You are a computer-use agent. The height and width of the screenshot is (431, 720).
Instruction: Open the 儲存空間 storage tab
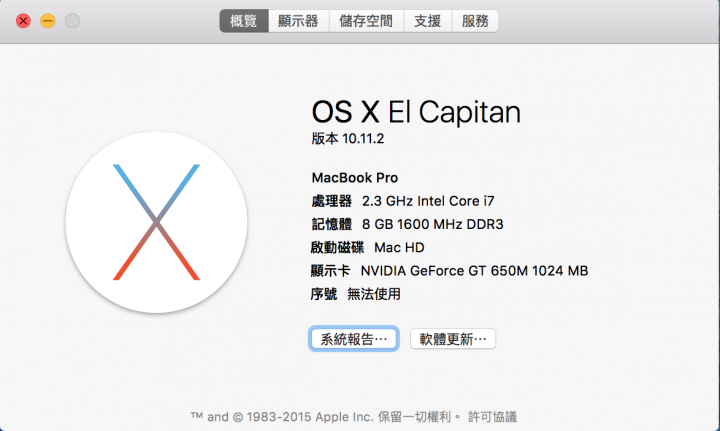366,21
